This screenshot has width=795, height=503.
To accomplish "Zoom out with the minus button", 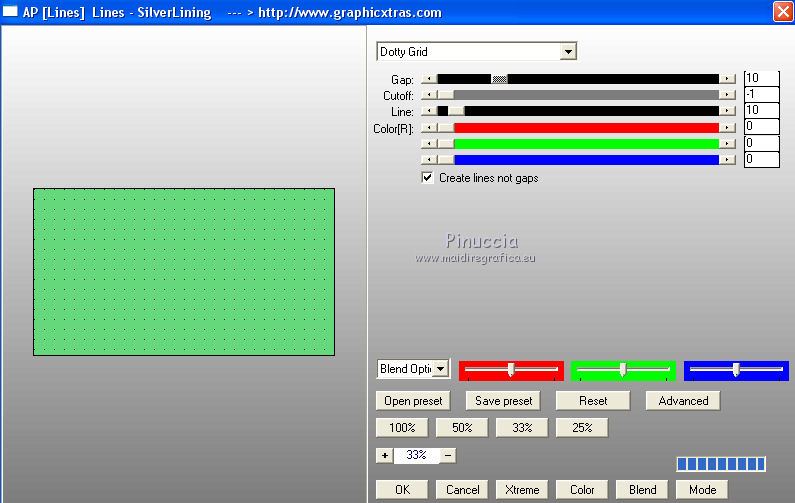I will click(448, 455).
